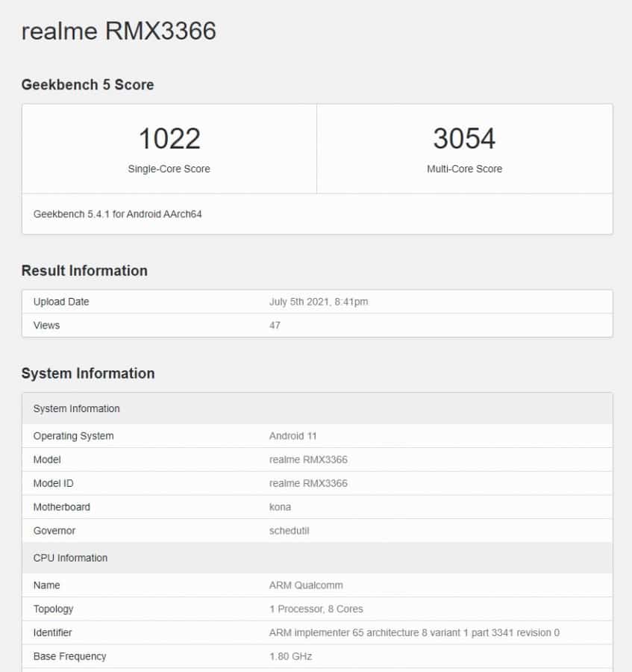Screen dimensions: 632x672
Task: Click the Result Information heading
Action: [84, 271]
